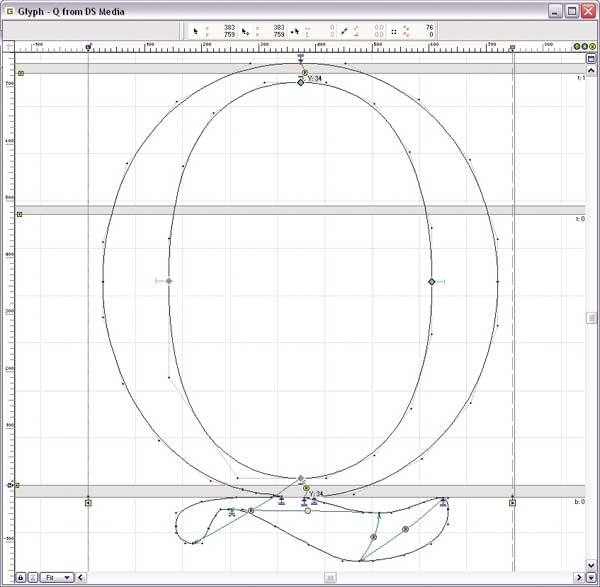This screenshot has height=587, width=600.
Task: Click the cursor position arrow icon
Action: tap(196, 31)
